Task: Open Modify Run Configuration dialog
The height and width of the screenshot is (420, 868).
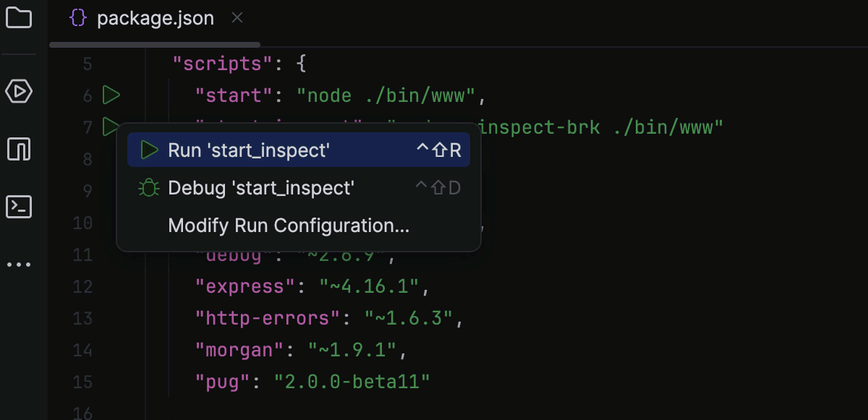Action: click(288, 225)
